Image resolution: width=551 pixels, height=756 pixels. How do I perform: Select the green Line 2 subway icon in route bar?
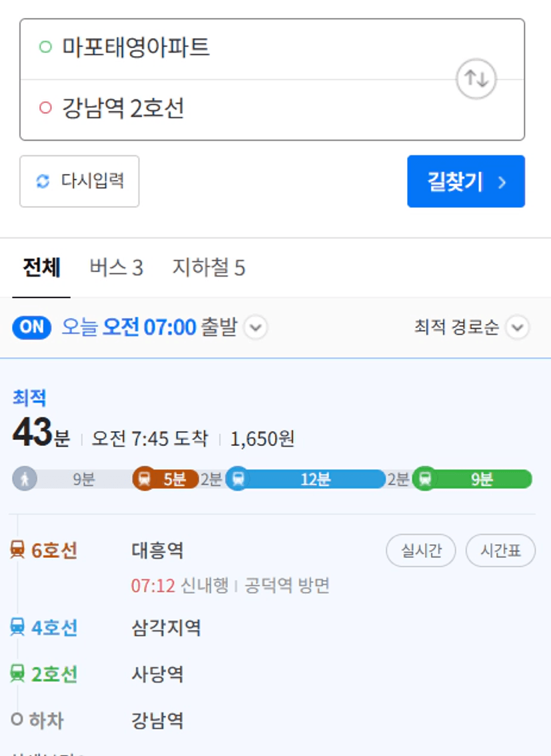pyautogui.click(x=425, y=479)
